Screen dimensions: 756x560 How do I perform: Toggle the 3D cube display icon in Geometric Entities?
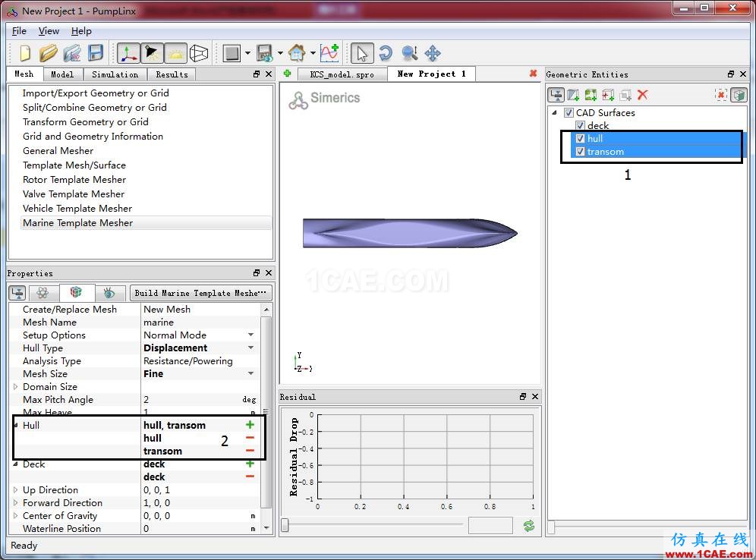coord(738,95)
